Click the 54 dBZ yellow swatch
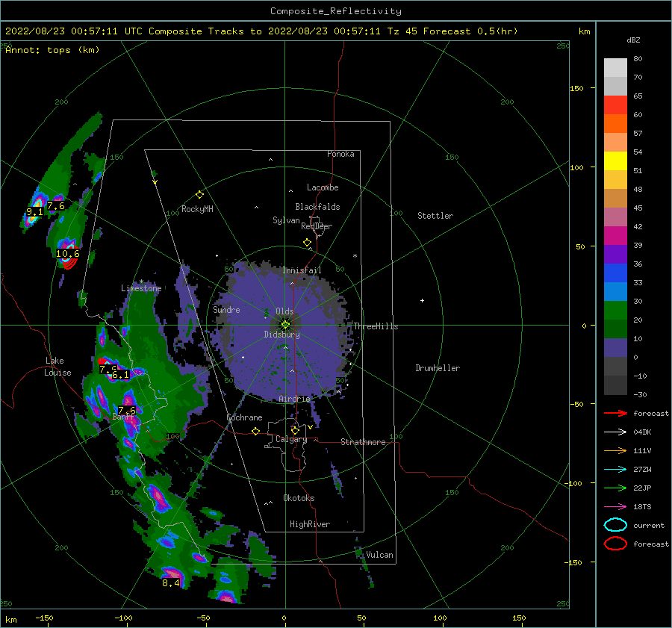This screenshot has width=672, height=628. coord(615,161)
